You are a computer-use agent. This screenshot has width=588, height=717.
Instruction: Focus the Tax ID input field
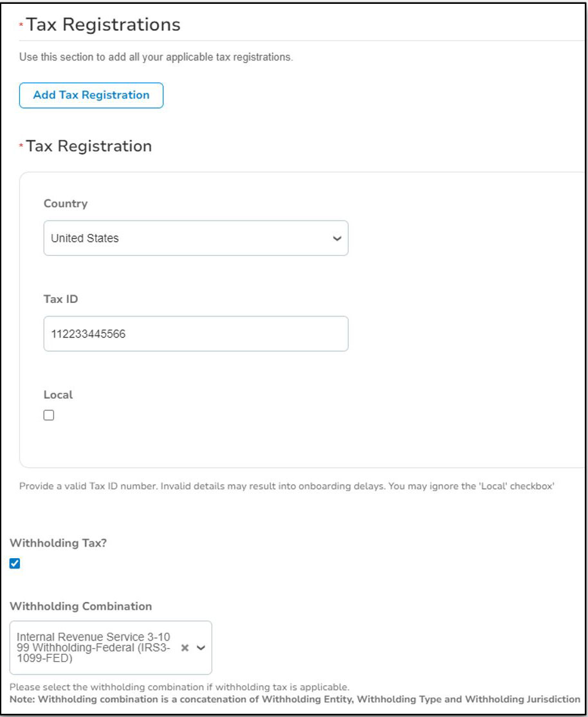pyautogui.click(x=196, y=333)
